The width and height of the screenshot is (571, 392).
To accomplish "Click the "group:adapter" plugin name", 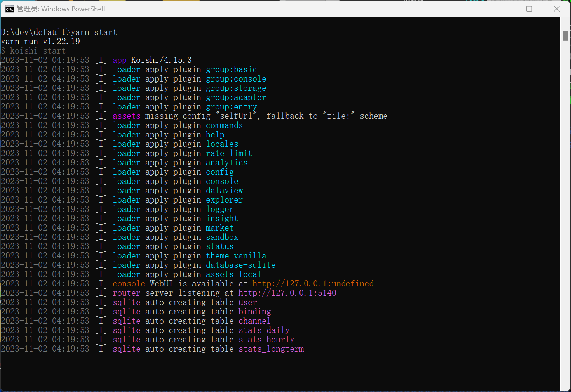I will tap(236, 97).
